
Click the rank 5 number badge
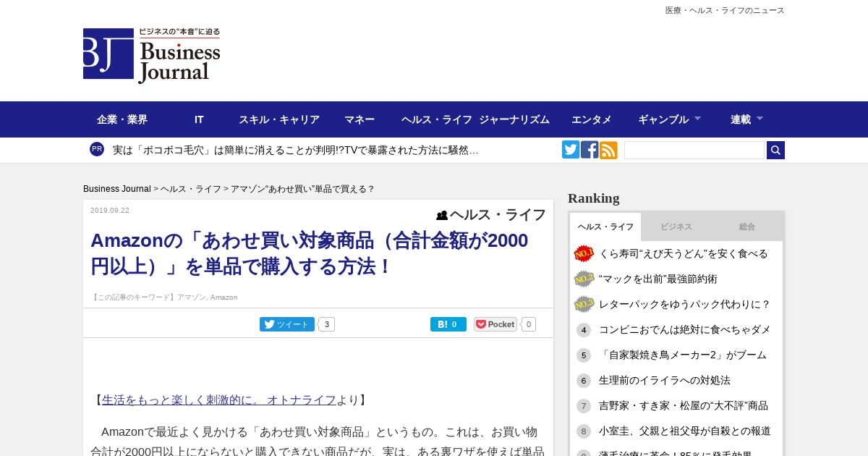click(584, 355)
